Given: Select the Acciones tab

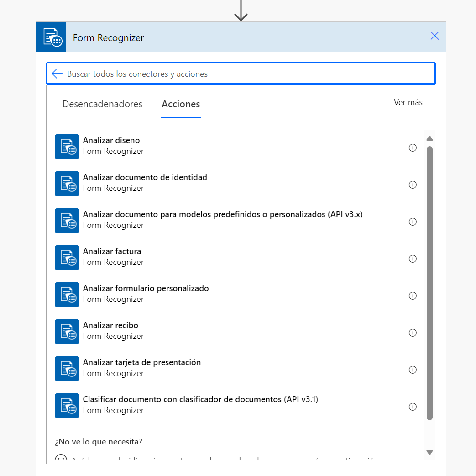Looking at the screenshot, I should click(181, 104).
